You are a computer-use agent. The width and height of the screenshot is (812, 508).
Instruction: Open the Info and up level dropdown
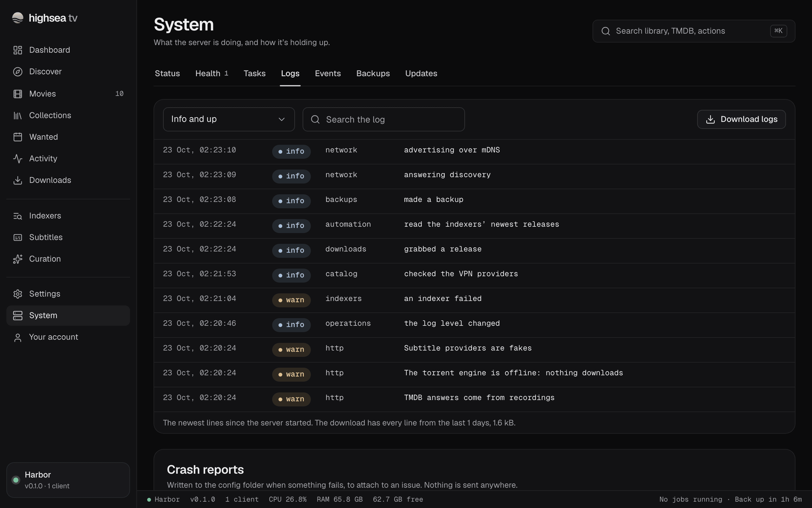click(x=229, y=119)
